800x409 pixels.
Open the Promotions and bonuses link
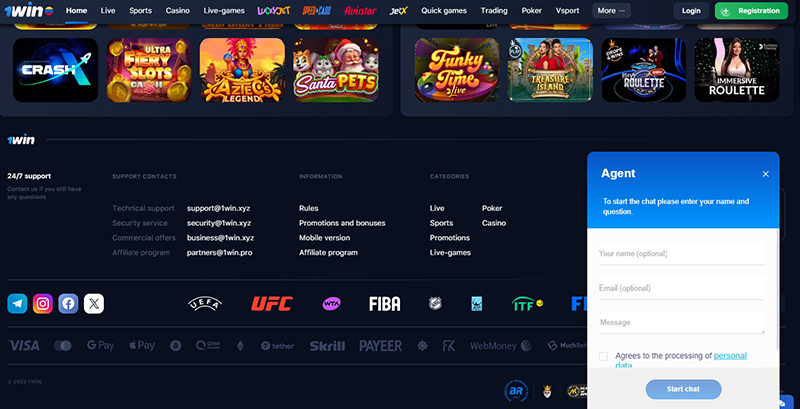point(342,223)
